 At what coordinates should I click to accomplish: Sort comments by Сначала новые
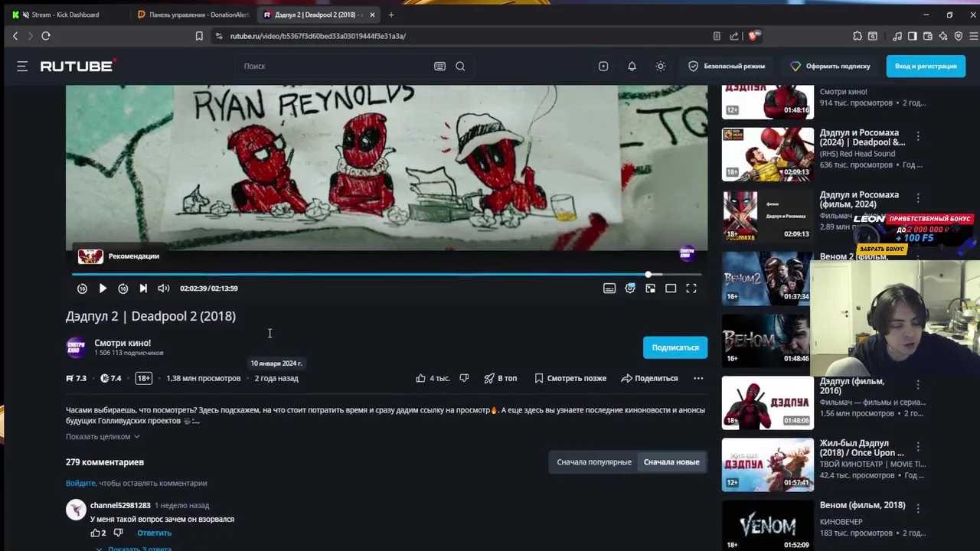671,462
